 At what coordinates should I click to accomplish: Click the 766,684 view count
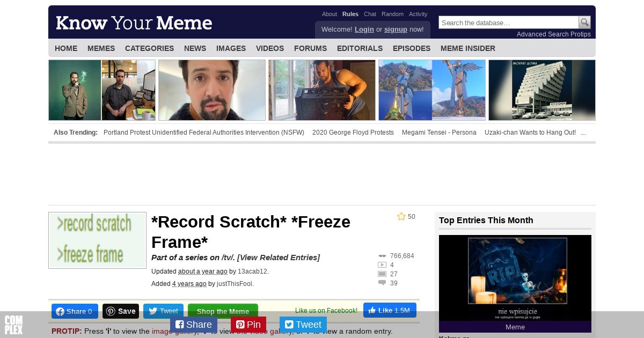(402, 256)
